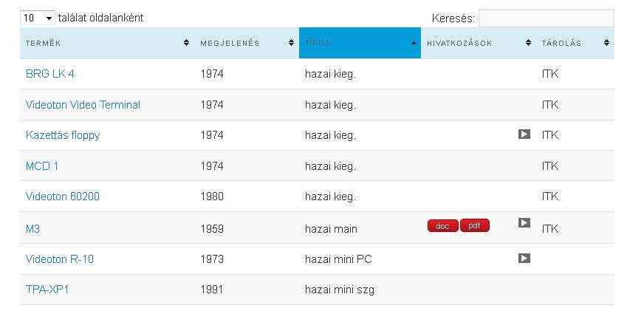The height and width of the screenshot is (311, 644).
Task: Open the Videoton 60200 link
Action: [63, 196]
